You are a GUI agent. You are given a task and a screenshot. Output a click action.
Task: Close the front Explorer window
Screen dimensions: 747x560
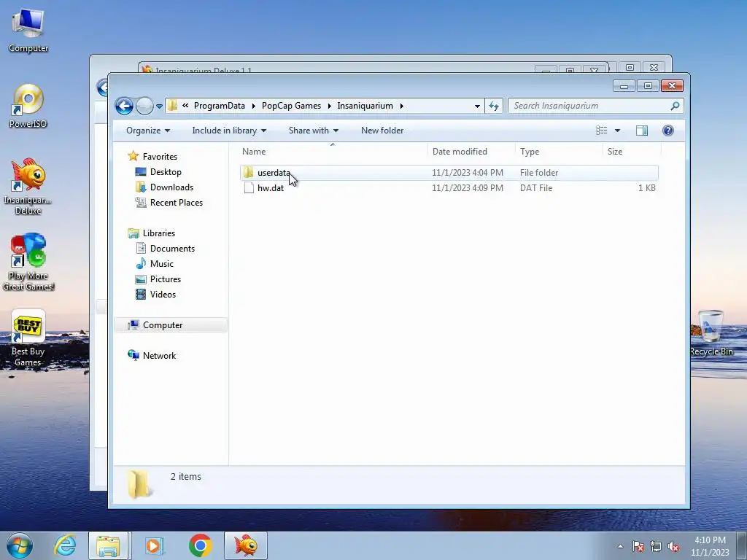click(x=672, y=86)
